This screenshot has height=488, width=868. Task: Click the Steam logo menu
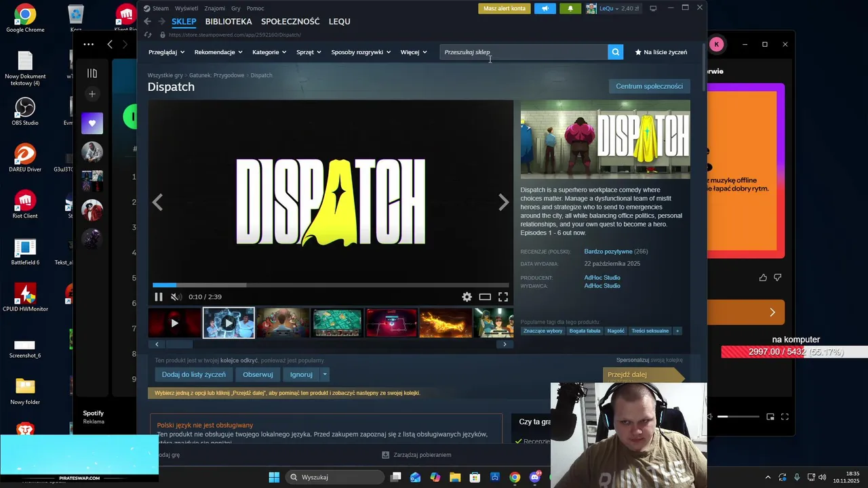click(156, 8)
